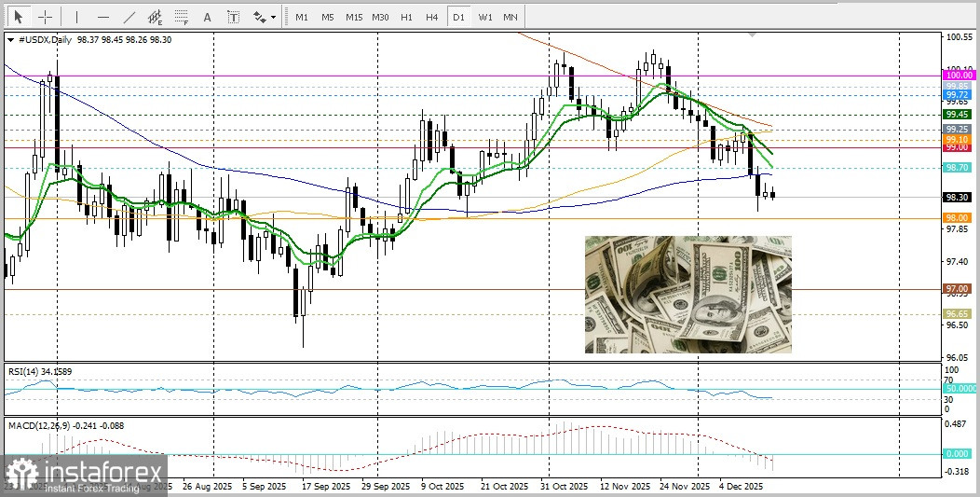Click the MACD(12,26,9) indicator label
980x497 pixels.
point(65,425)
